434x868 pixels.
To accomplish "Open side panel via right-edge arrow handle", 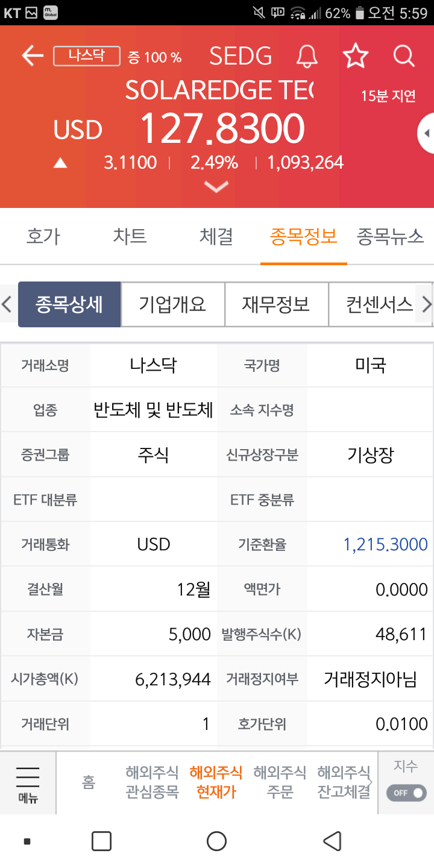I will coord(427,134).
